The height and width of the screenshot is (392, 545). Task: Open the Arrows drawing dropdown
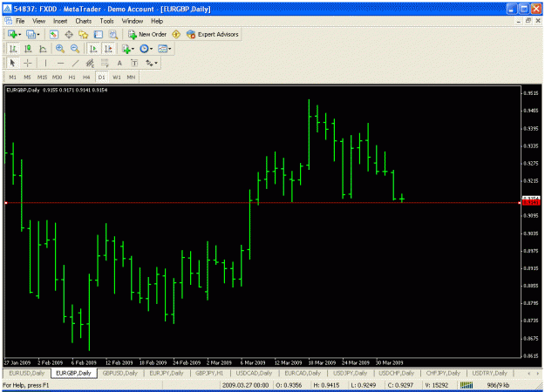152,63
